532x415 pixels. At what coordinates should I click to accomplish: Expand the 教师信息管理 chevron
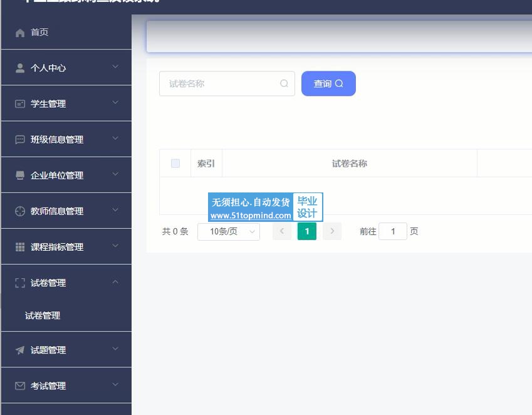point(115,210)
